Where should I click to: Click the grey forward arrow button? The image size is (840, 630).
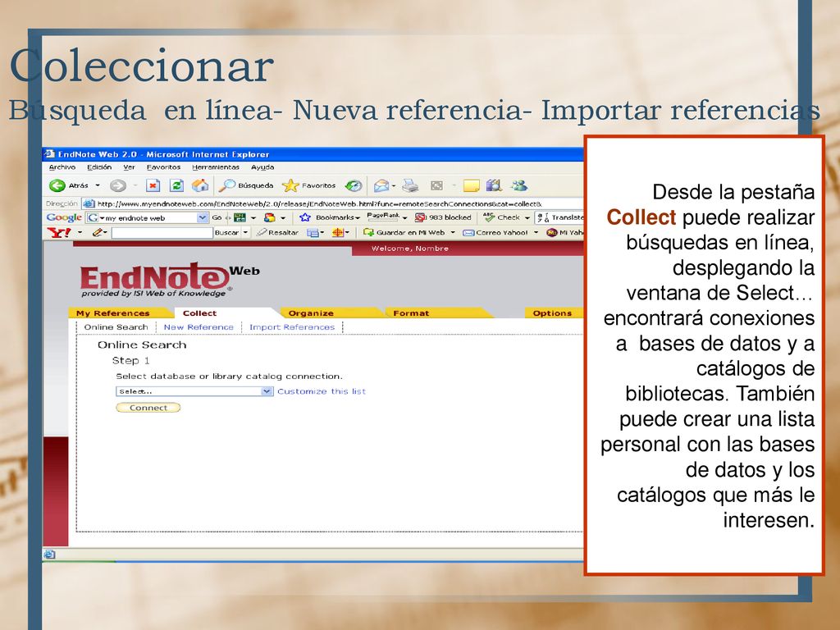(118, 185)
